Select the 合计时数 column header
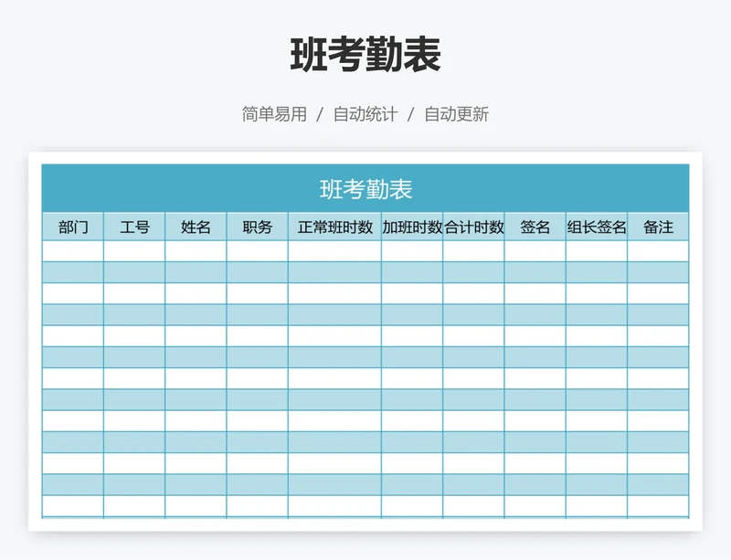This screenshot has height=560, width=731. click(x=473, y=227)
